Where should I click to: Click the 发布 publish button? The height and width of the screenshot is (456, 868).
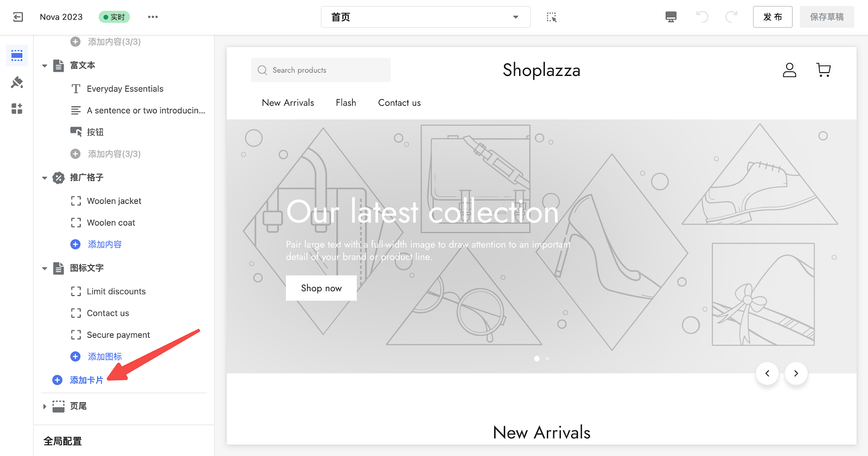772,17
